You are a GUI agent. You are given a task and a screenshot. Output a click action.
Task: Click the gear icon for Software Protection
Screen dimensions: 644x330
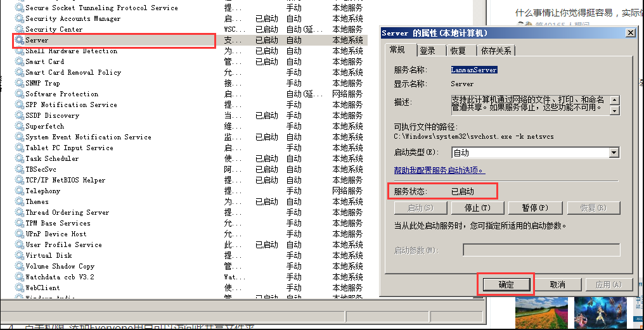(x=19, y=94)
